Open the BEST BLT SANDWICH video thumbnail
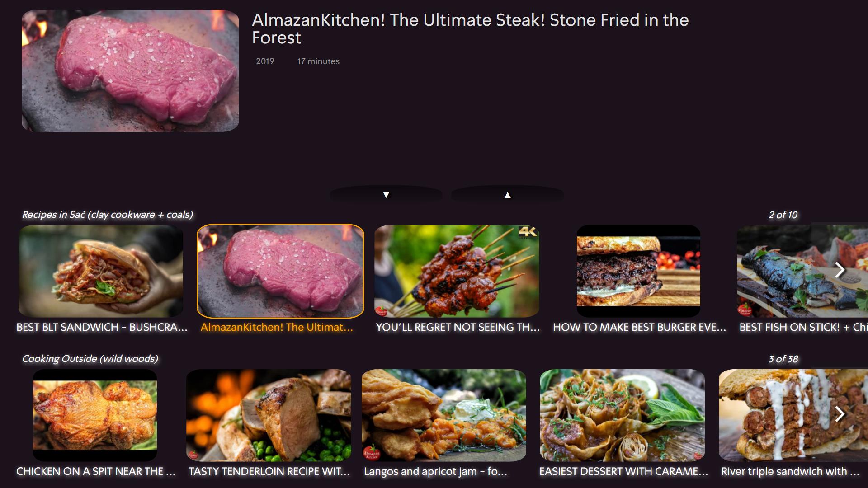This screenshot has height=488, width=868. (101, 271)
